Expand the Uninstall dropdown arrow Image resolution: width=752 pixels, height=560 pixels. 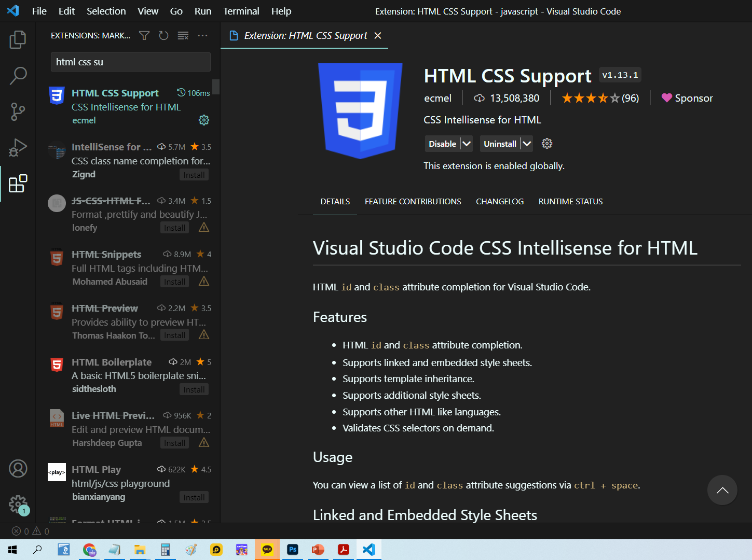(526, 144)
